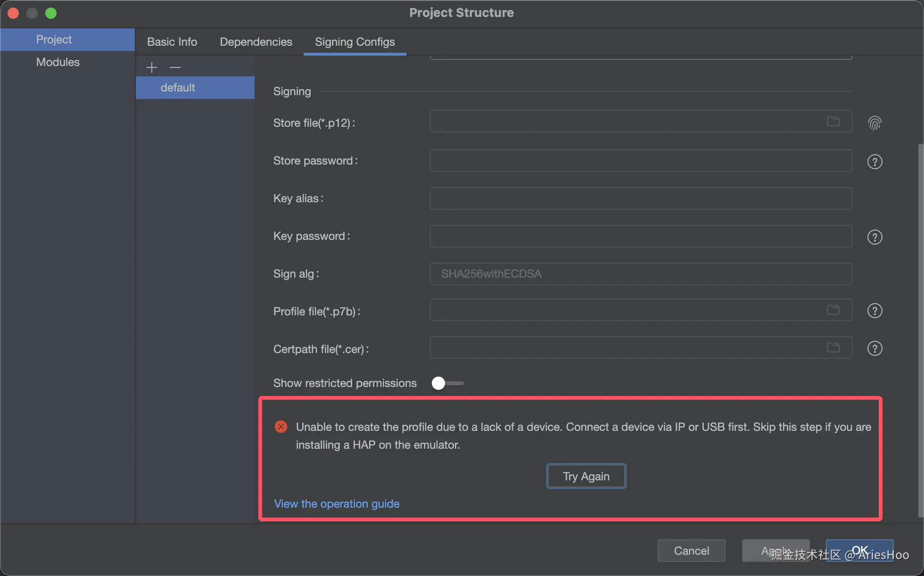Image resolution: width=924 pixels, height=576 pixels.
Task: Focus the Key alias input field
Action: 640,198
